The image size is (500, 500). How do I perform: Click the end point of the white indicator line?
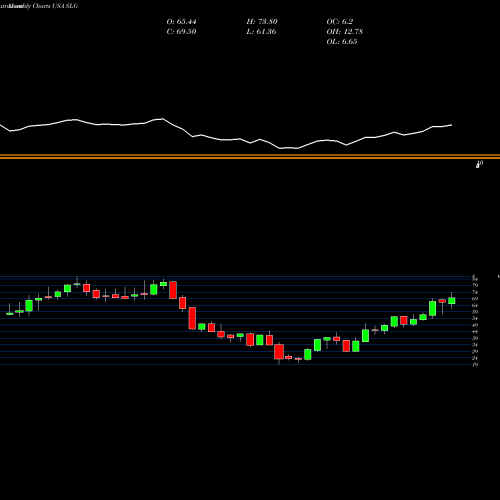pos(452,125)
